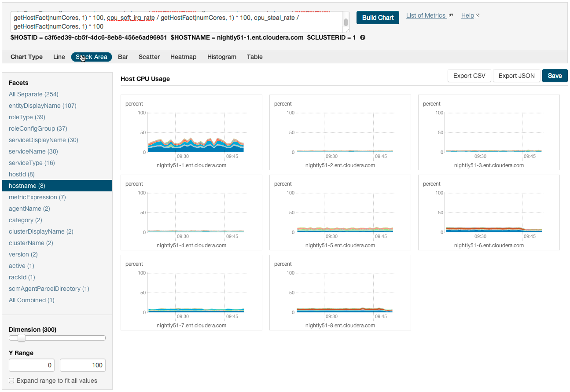Export chart data as CSV
The width and height of the screenshot is (570, 392).
[x=469, y=76]
